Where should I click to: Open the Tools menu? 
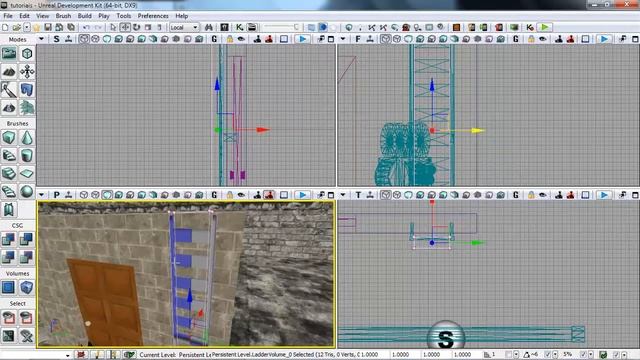(124, 16)
